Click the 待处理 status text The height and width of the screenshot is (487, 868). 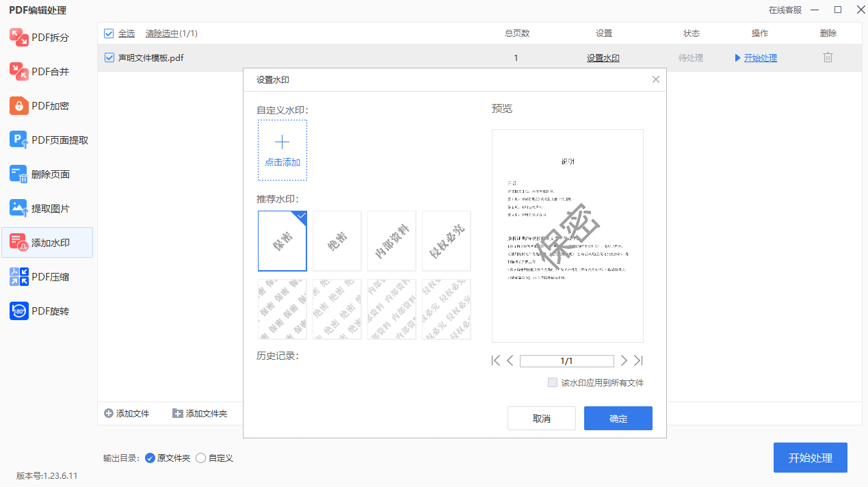[x=691, y=58]
